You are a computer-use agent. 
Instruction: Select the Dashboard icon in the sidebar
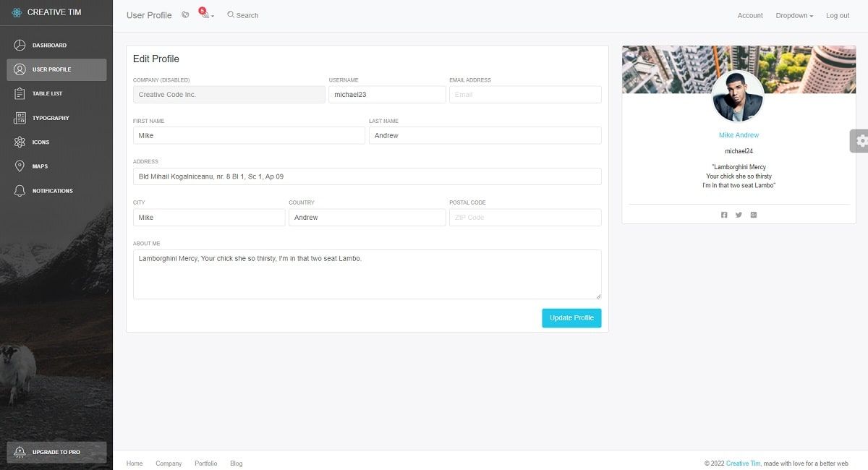pyautogui.click(x=19, y=45)
